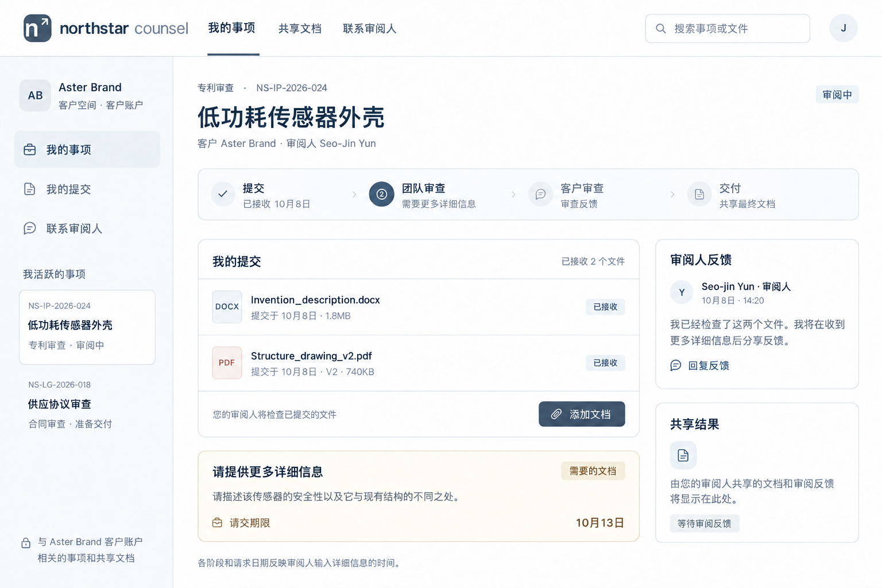Click the search magnifier icon
The height and width of the screenshot is (588, 882).
click(661, 29)
